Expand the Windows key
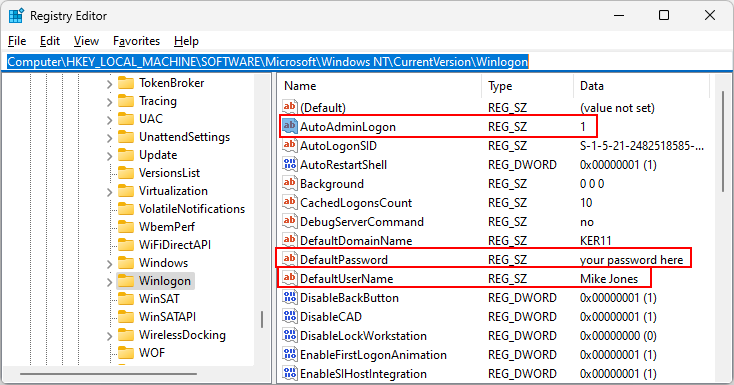 pos(109,264)
